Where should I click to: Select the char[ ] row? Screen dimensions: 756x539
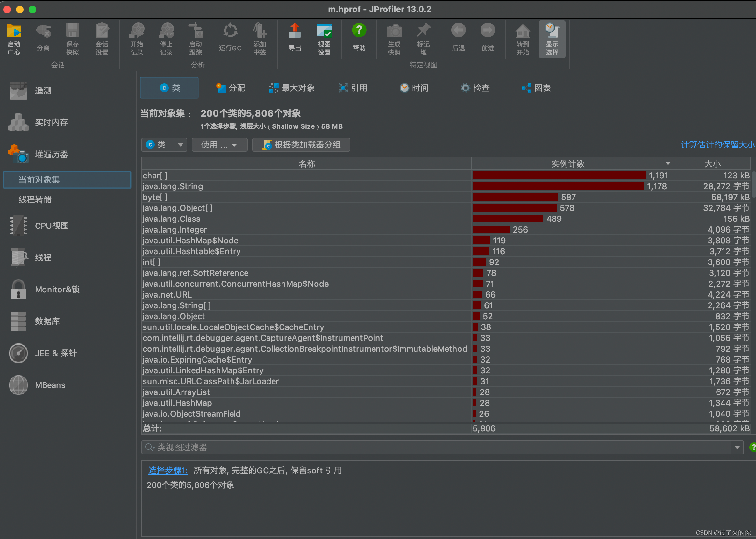tap(446, 176)
